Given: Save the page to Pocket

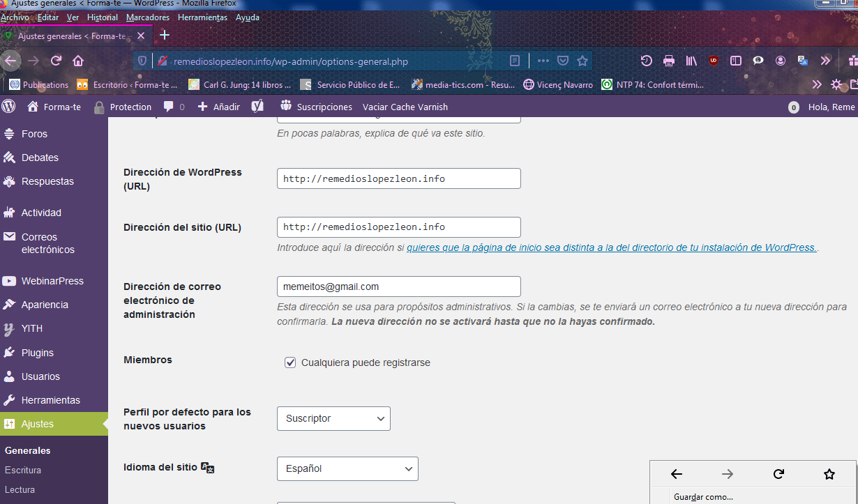Looking at the screenshot, I should coord(562,61).
